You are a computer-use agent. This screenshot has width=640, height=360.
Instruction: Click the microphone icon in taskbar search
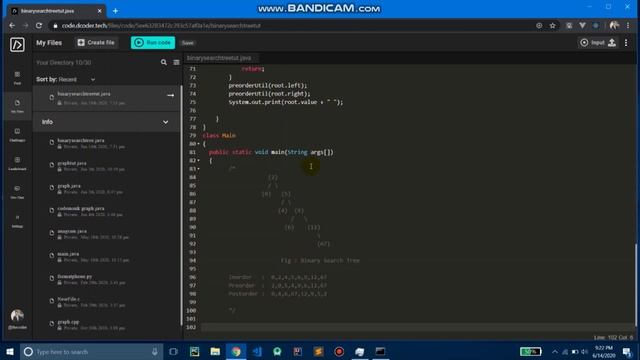coord(155,351)
